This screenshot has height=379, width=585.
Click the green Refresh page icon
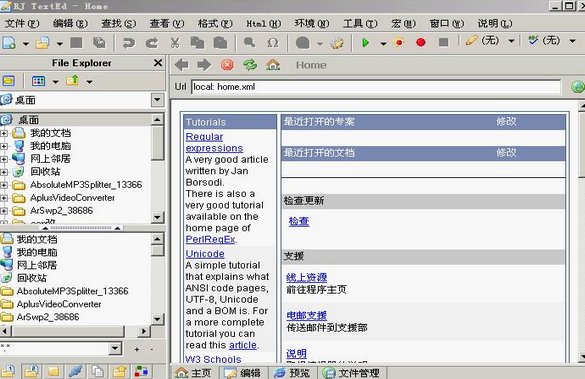[x=250, y=65]
